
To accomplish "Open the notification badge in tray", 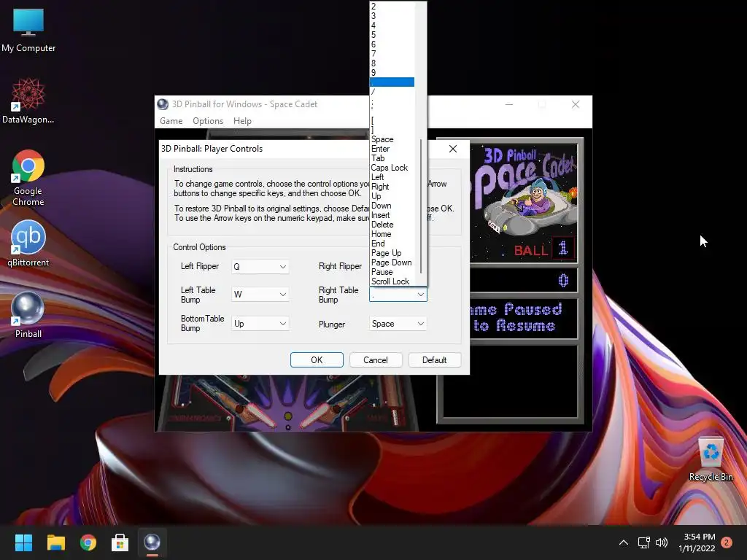I will click(727, 542).
